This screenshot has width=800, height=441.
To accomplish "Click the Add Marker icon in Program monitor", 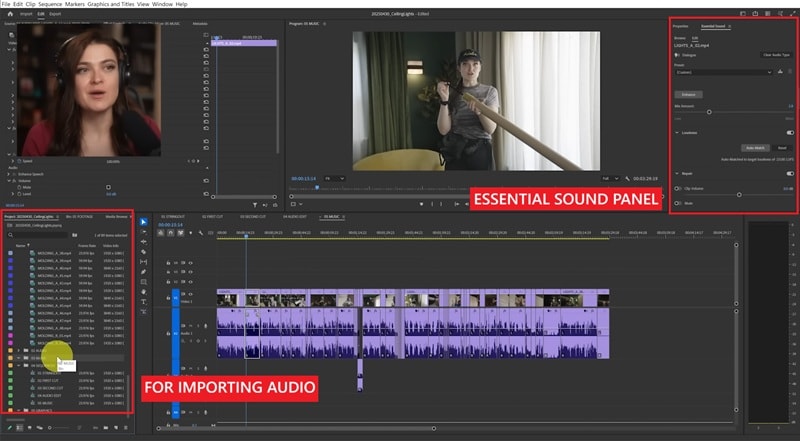I will (x=421, y=204).
